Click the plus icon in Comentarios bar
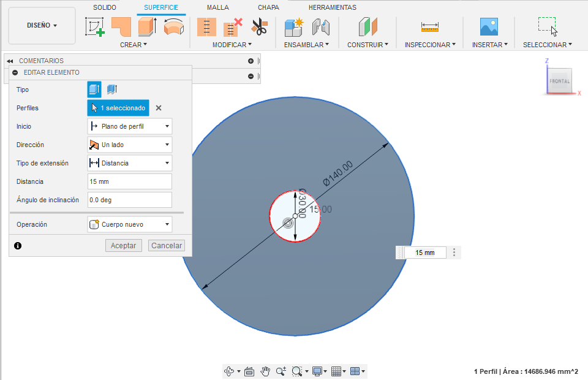588x380 pixels. [x=251, y=61]
